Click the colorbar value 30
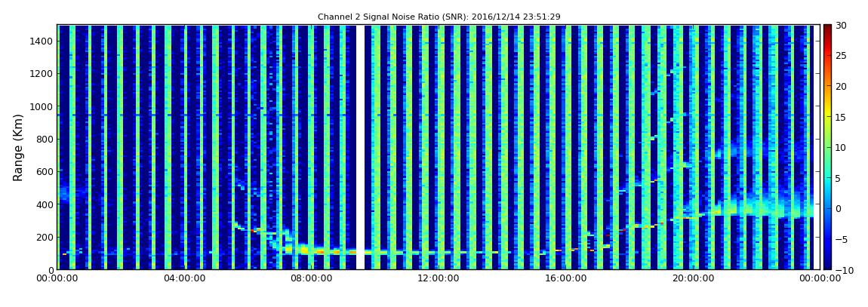 [841, 25]
